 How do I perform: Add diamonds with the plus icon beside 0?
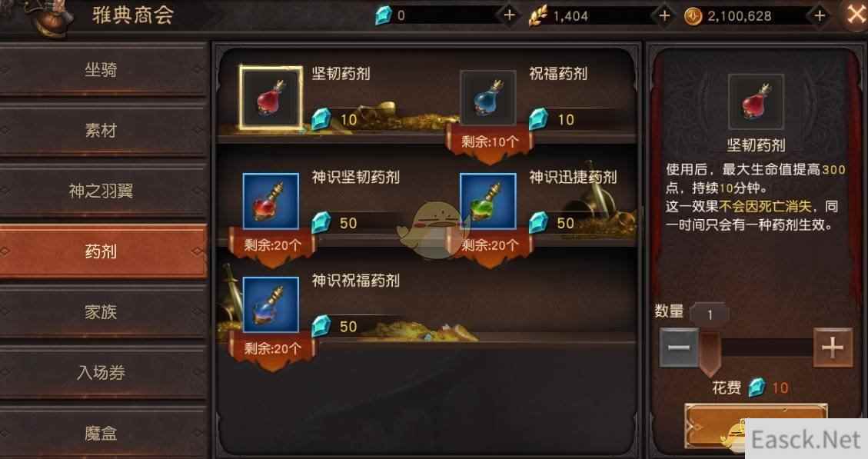tap(509, 15)
